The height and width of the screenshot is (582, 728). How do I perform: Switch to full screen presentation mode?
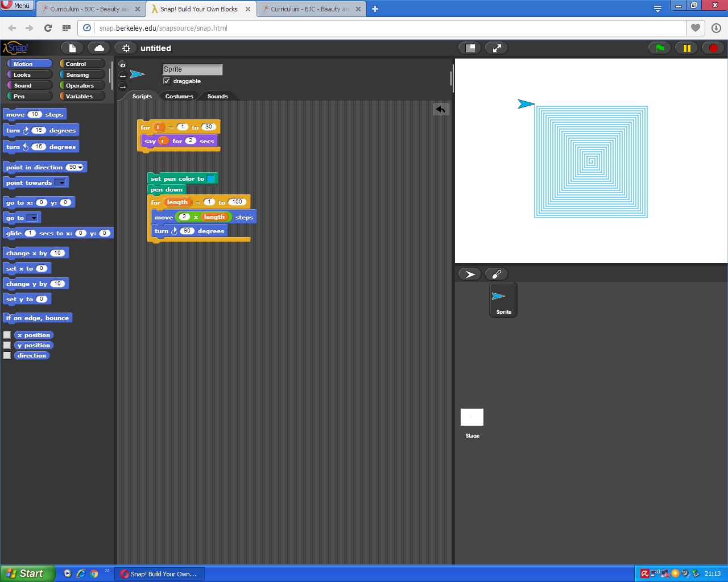(497, 48)
